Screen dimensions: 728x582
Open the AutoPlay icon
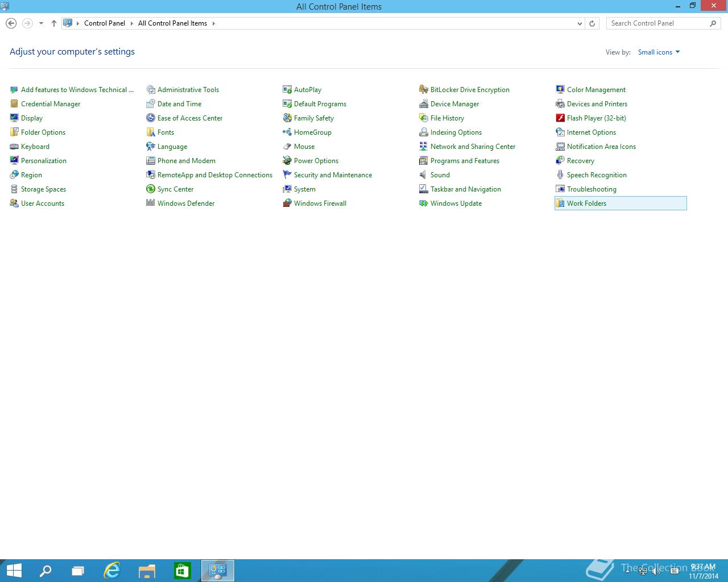[x=287, y=90]
